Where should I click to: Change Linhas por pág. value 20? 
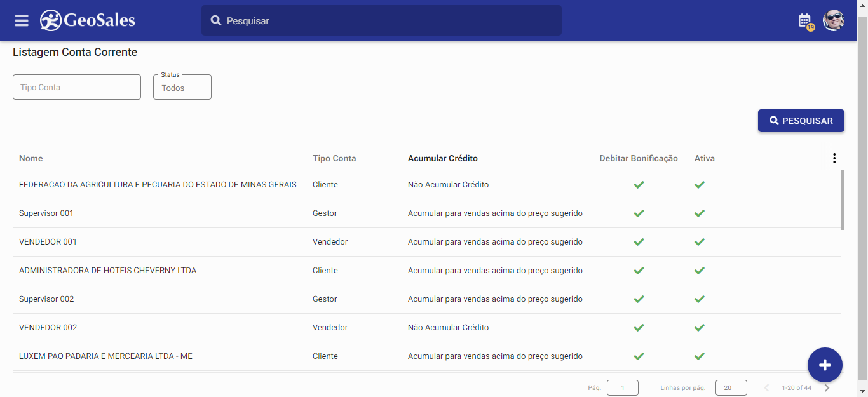pos(731,387)
